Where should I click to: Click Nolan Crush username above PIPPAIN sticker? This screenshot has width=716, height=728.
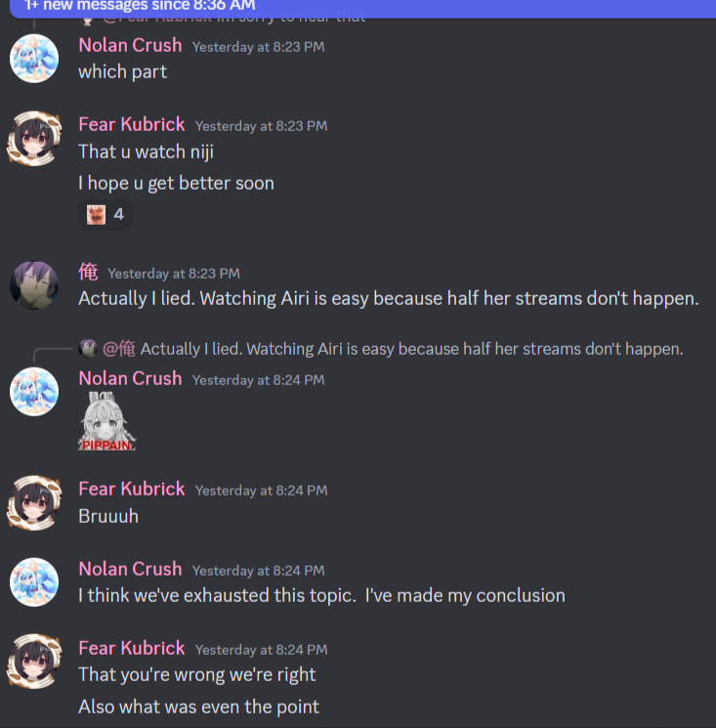[130, 379]
